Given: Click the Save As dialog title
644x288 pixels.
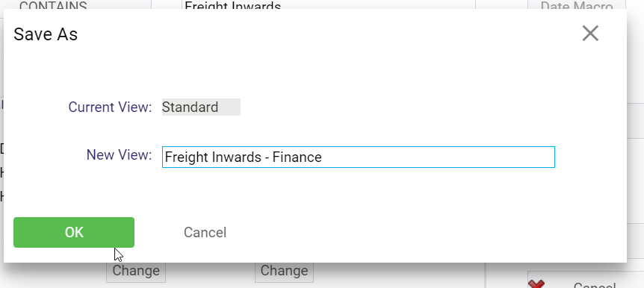Looking at the screenshot, I should (x=46, y=34).
